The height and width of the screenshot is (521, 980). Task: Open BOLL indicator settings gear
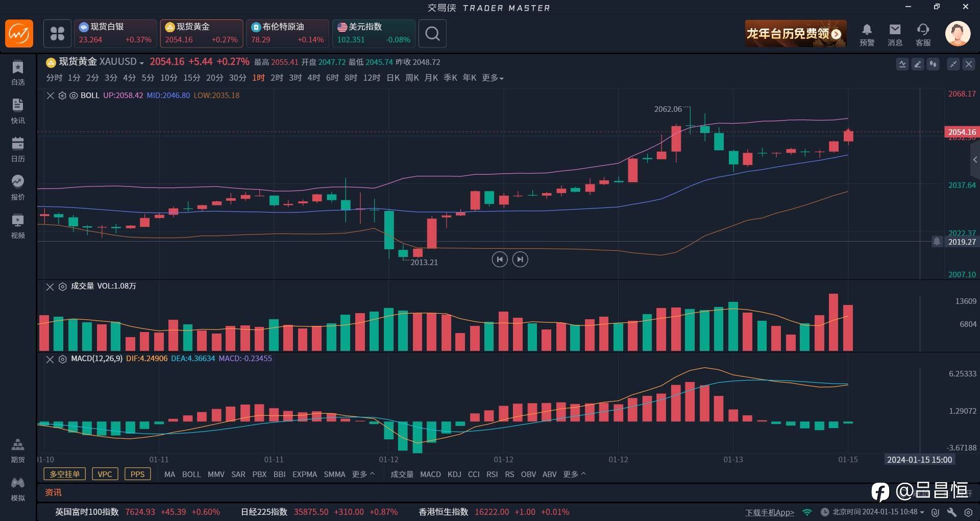(62, 96)
